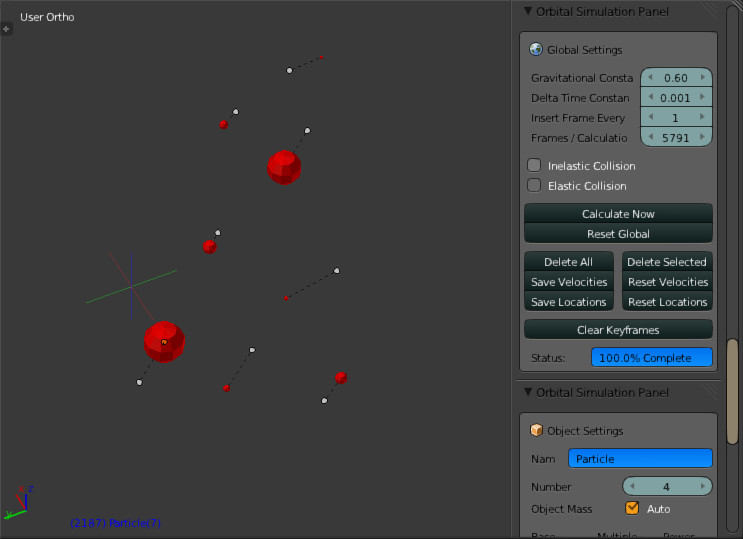Click the Delta Time 0.001 field

[676, 97]
